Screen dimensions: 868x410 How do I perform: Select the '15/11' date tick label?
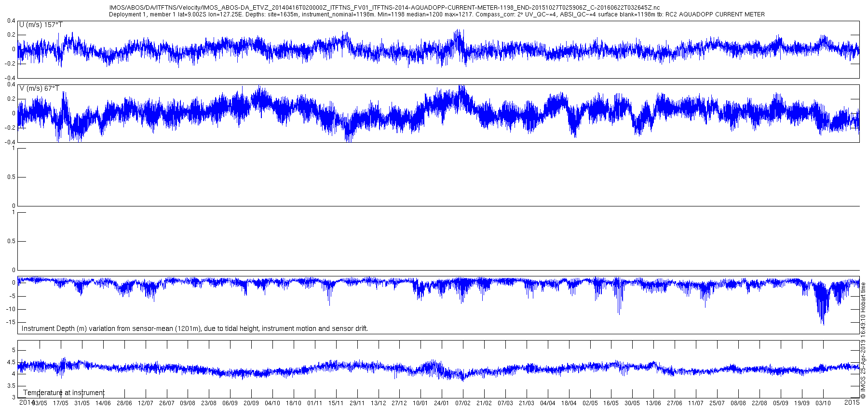[x=336, y=403]
